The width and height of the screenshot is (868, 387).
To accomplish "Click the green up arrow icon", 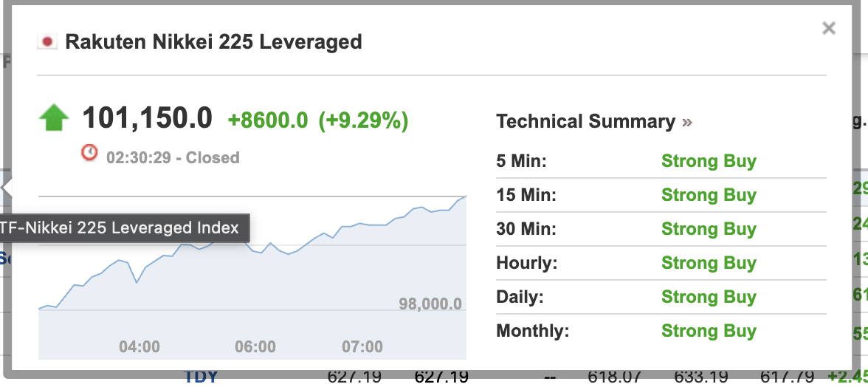I will click(55, 118).
